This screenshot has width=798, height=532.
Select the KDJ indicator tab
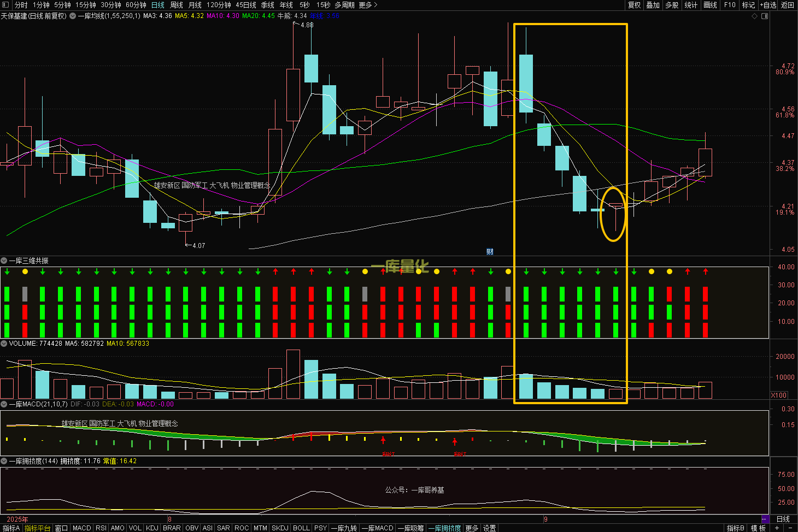(152, 528)
